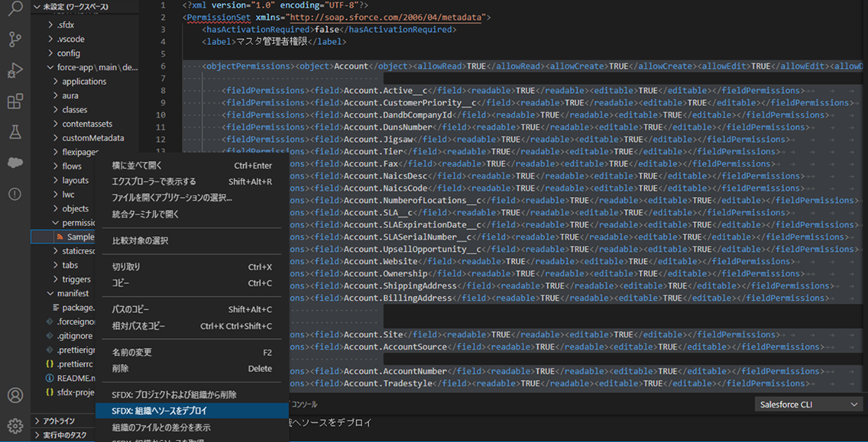Expand the .sfdx folder
Screen dimensions: 868x442
pos(50,25)
